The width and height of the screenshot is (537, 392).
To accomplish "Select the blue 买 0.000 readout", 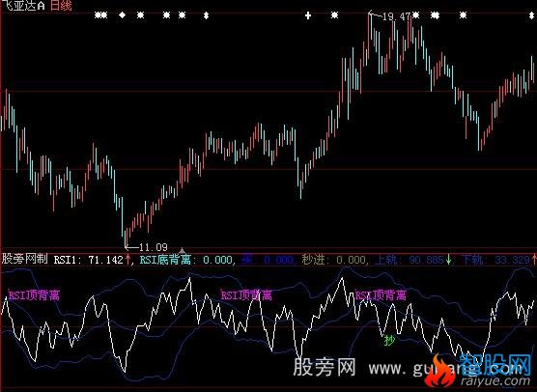I will click(x=268, y=260).
